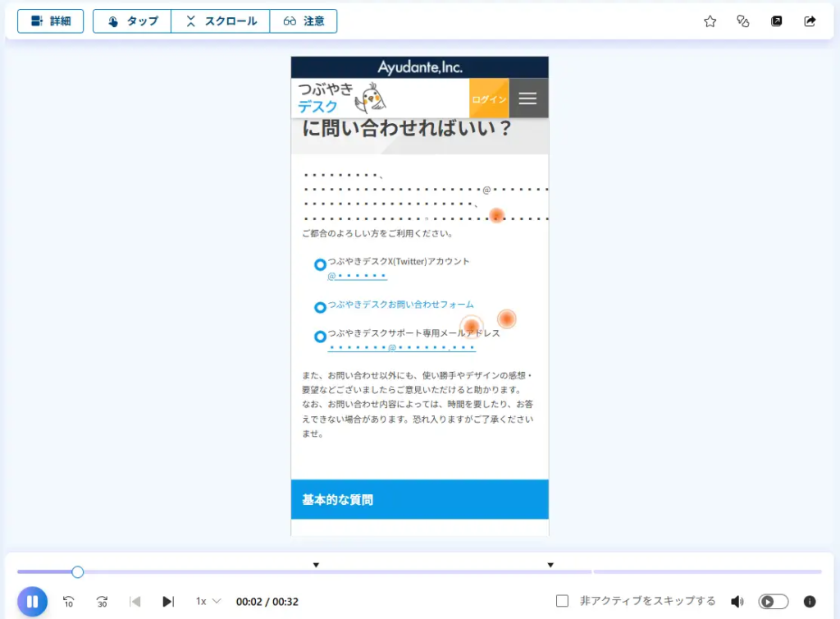
Task: Toggle the autoplay switch
Action: [773, 602]
